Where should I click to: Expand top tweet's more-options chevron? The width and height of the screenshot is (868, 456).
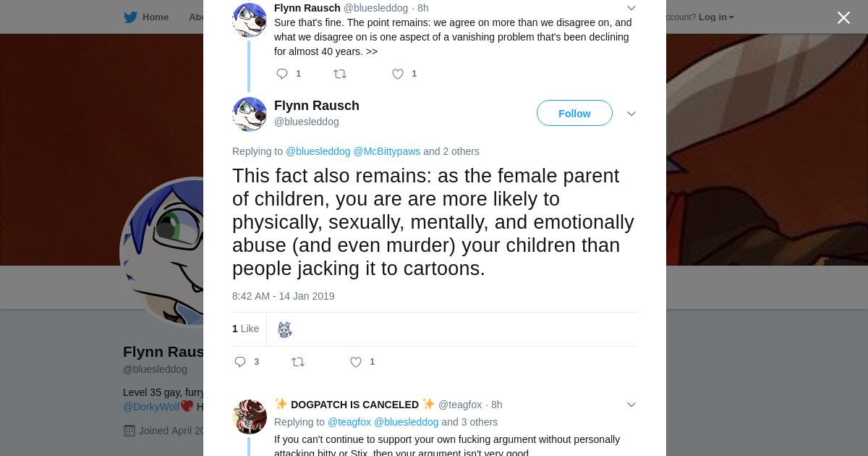[x=631, y=8]
